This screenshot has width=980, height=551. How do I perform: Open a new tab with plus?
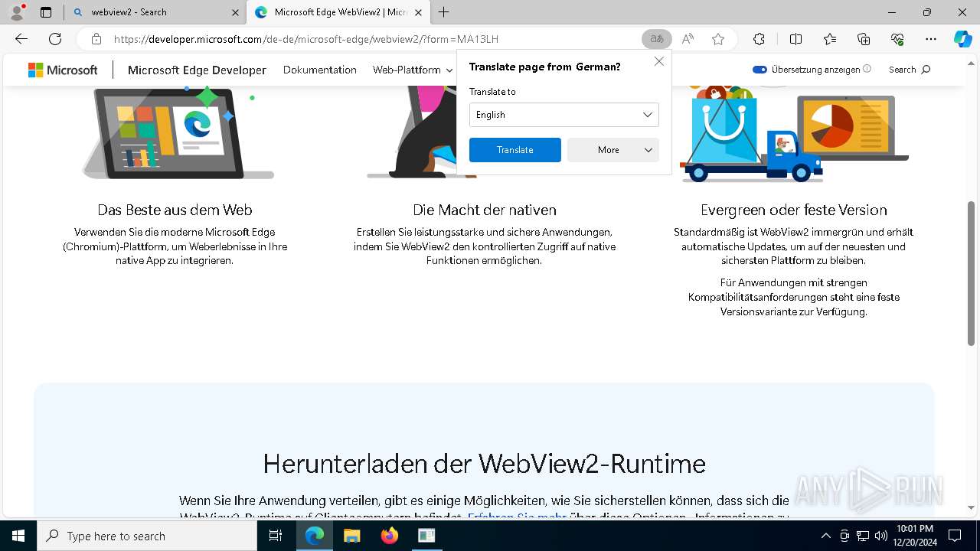[x=443, y=12]
